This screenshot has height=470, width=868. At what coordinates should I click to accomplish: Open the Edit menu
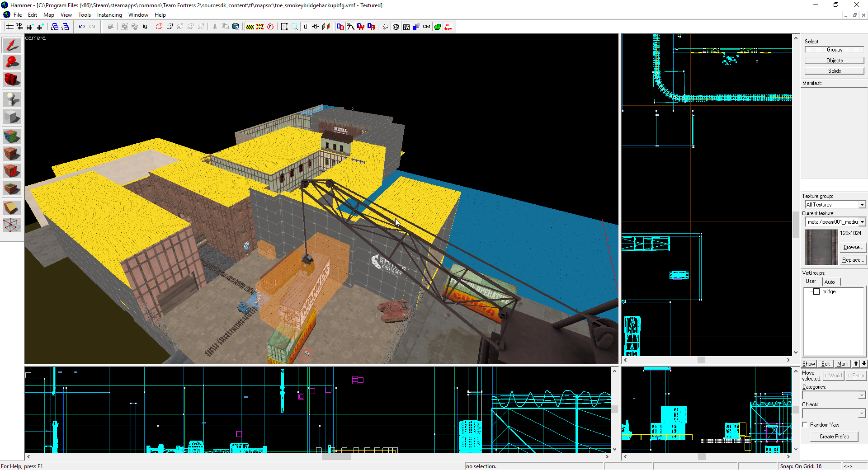pyautogui.click(x=33, y=15)
